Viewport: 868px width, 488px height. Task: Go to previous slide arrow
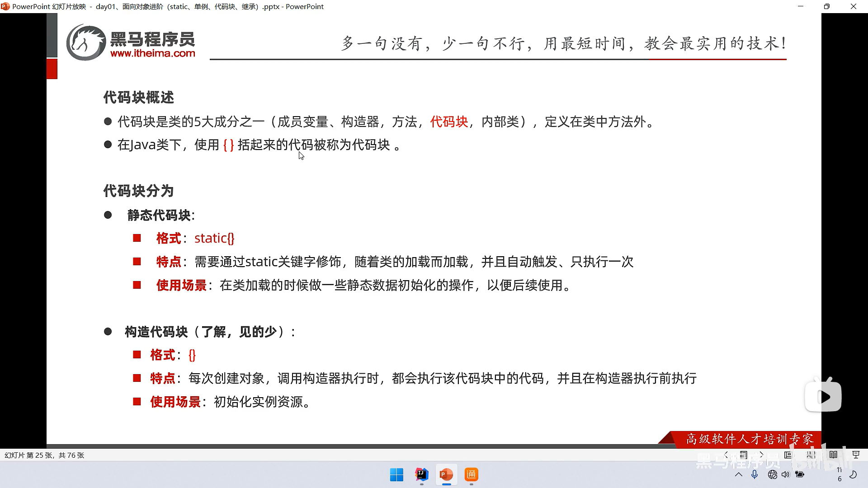(x=726, y=455)
